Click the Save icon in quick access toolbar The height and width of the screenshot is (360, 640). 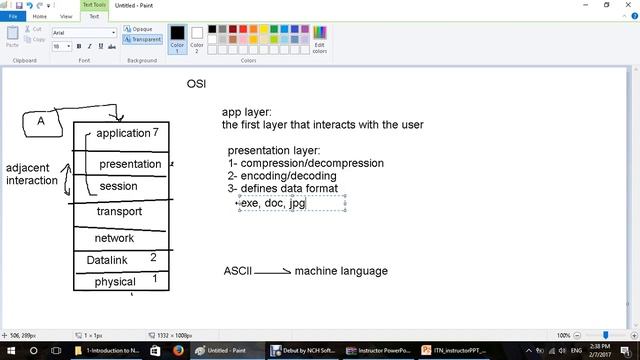(x=19, y=5)
